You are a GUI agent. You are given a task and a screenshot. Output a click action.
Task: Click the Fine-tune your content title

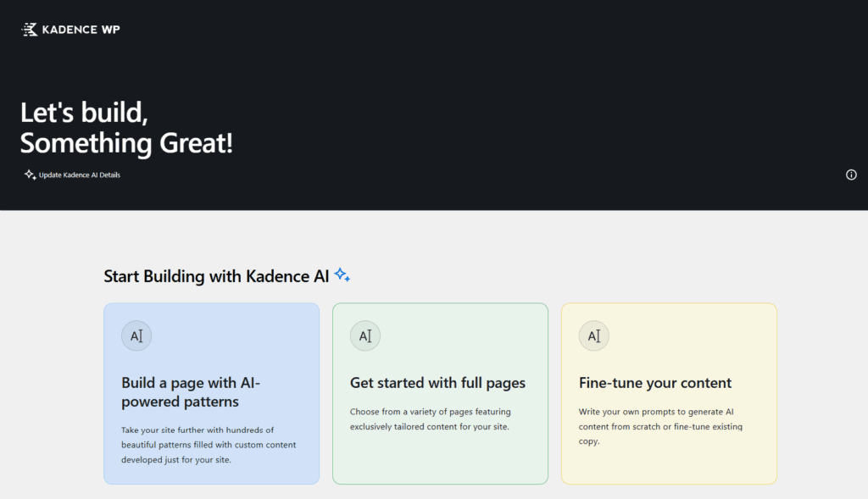[655, 383]
